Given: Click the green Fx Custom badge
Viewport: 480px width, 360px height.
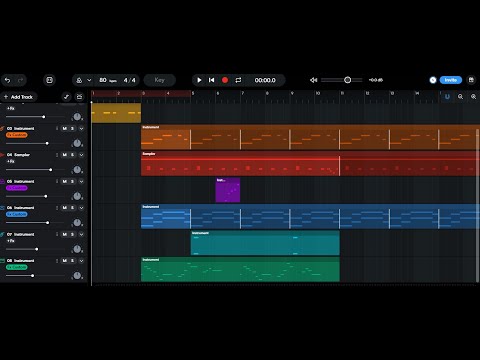Looking at the screenshot, I should click(17, 267).
